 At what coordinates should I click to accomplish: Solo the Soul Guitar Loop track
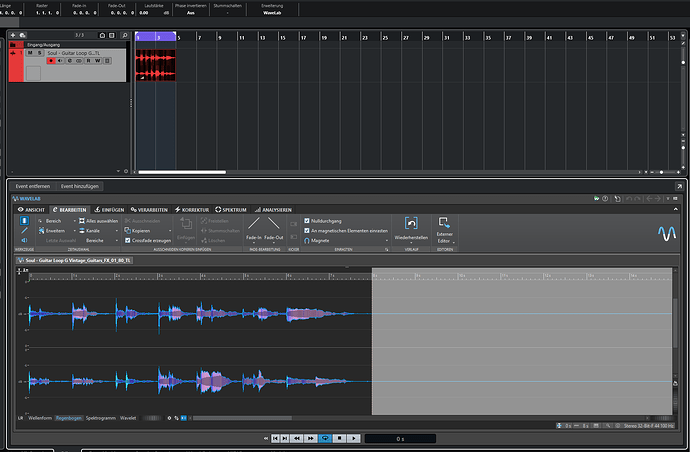(39, 53)
